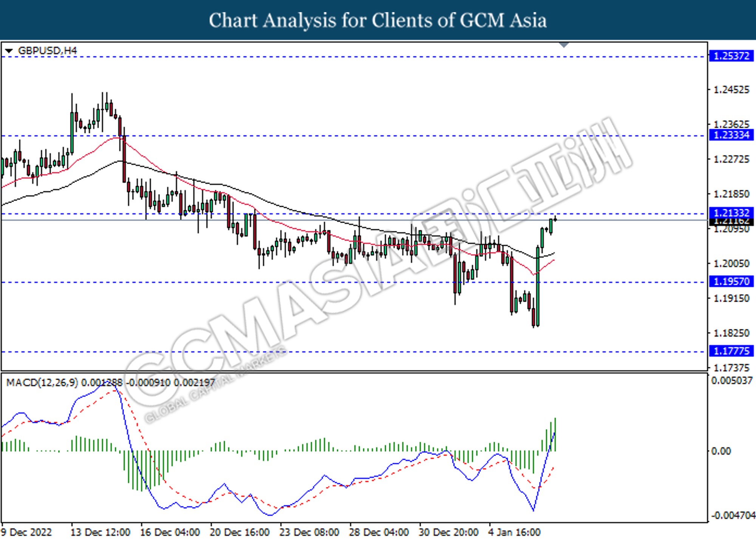Click the 16 Dec 04:00 time label
The height and width of the screenshot is (540, 756).
coord(170,532)
